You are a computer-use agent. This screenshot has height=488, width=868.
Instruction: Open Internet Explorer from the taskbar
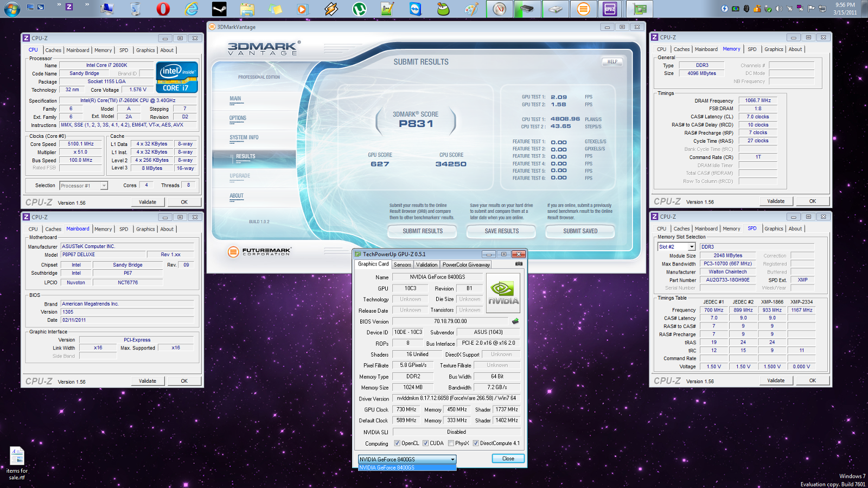click(191, 9)
